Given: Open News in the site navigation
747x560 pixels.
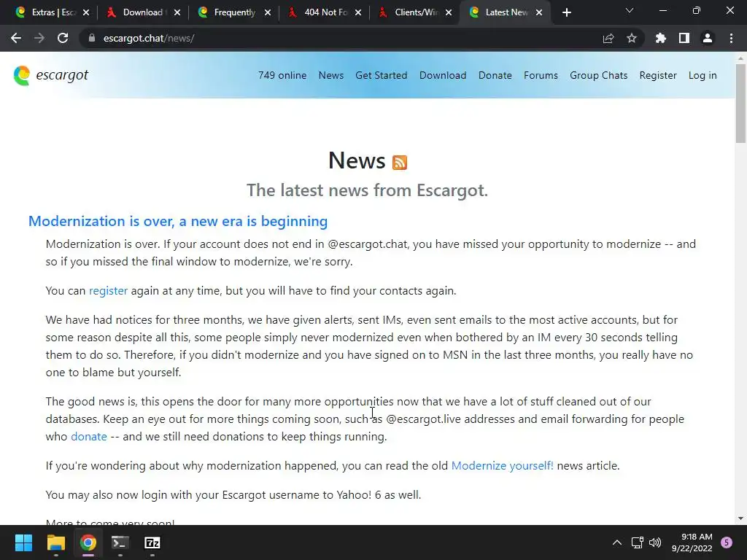Looking at the screenshot, I should click(x=331, y=75).
